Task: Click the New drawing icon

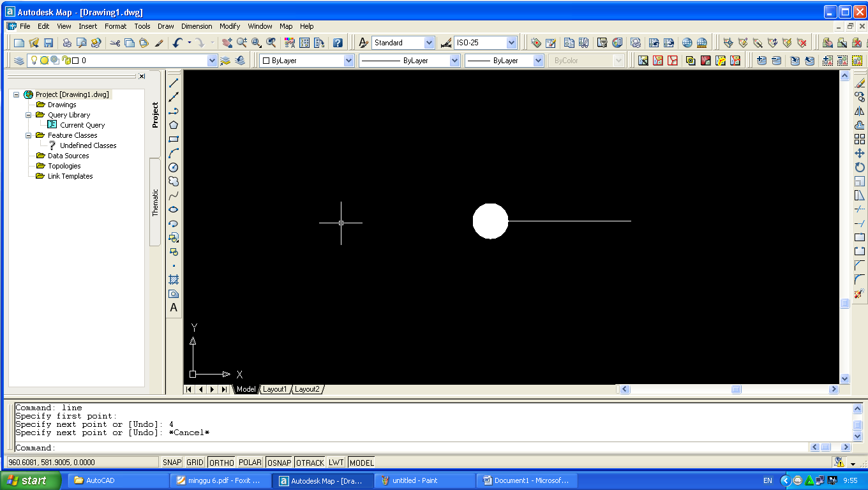Action: [x=19, y=43]
